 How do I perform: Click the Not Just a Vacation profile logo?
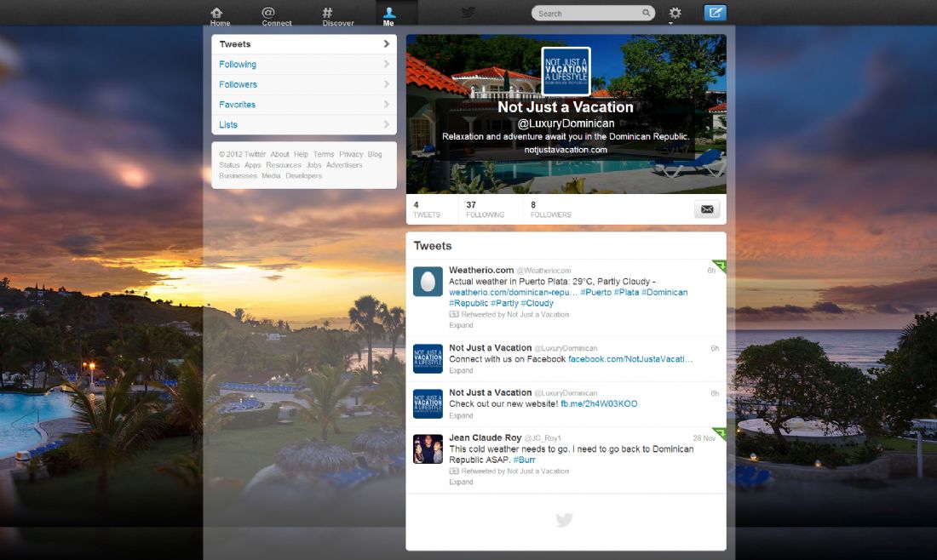point(566,71)
